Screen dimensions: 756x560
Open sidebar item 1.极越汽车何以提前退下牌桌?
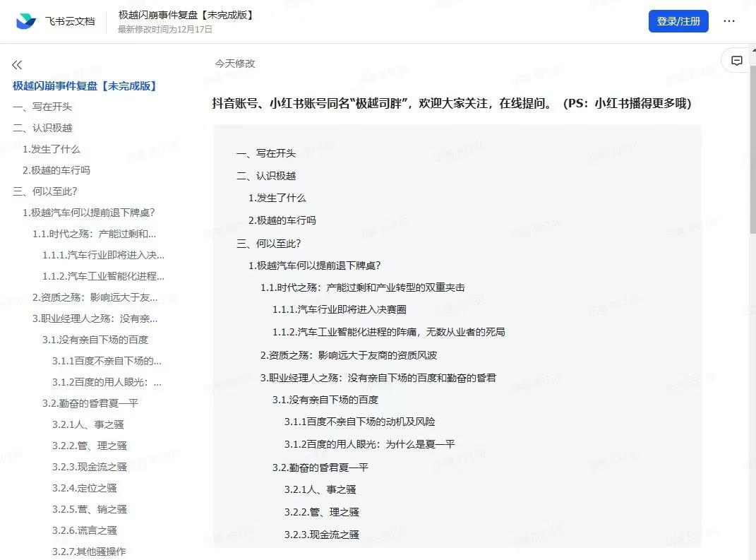tap(89, 213)
